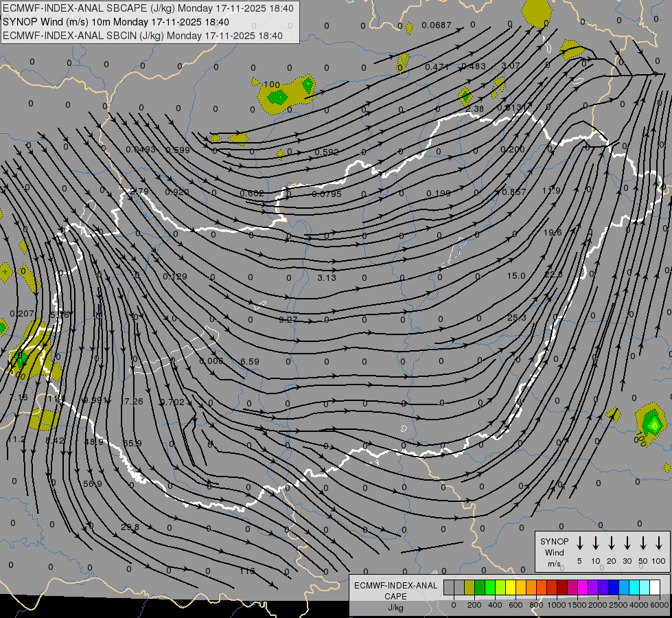Click the 2500 tick label in CAPE legend
Screen dimensions: 672x618
point(618,605)
